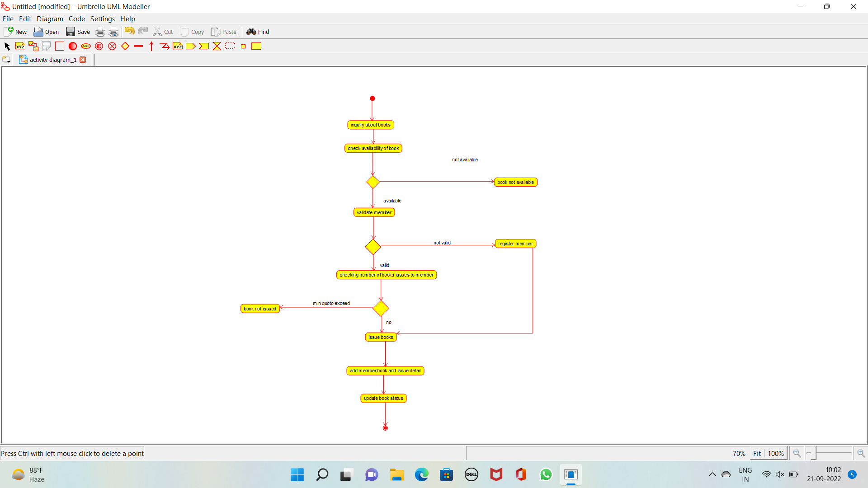This screenshot has width=868, height=488.
Task: Click the zoom slider in status bar
Action: 829,453
